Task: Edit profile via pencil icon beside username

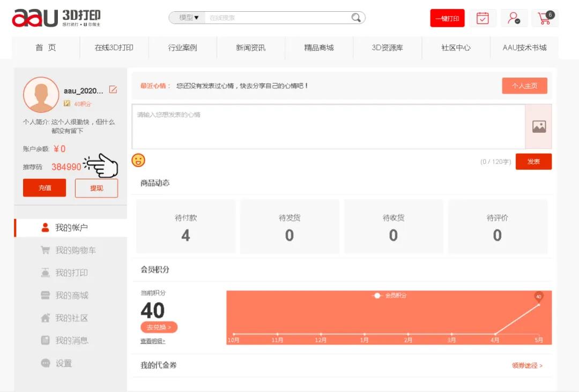Action: [113, 90]
